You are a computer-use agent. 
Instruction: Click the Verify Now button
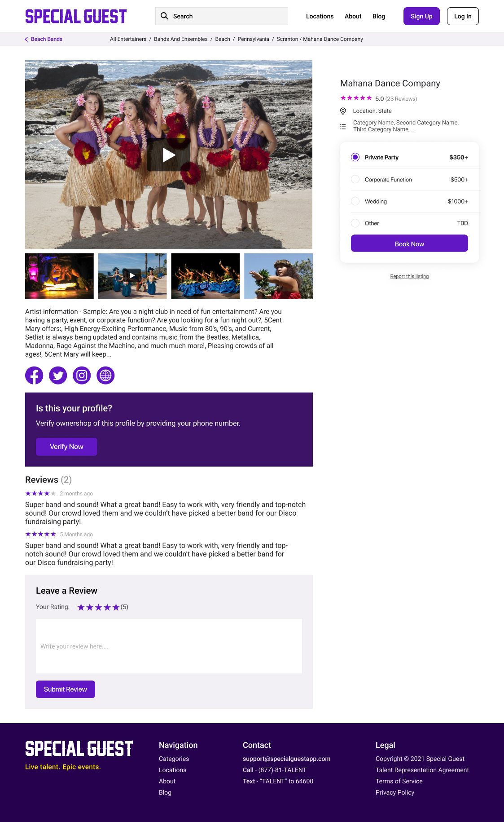point(66,447)
